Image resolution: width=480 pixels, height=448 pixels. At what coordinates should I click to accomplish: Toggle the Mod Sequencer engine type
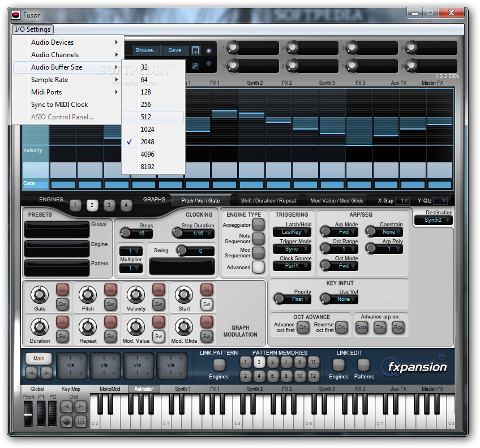[258, 253]
